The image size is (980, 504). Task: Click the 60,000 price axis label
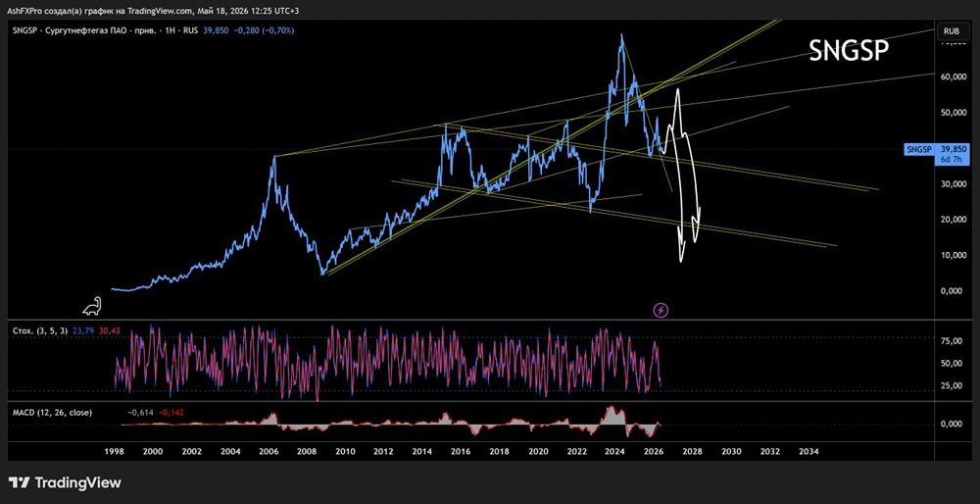(955, 76)
